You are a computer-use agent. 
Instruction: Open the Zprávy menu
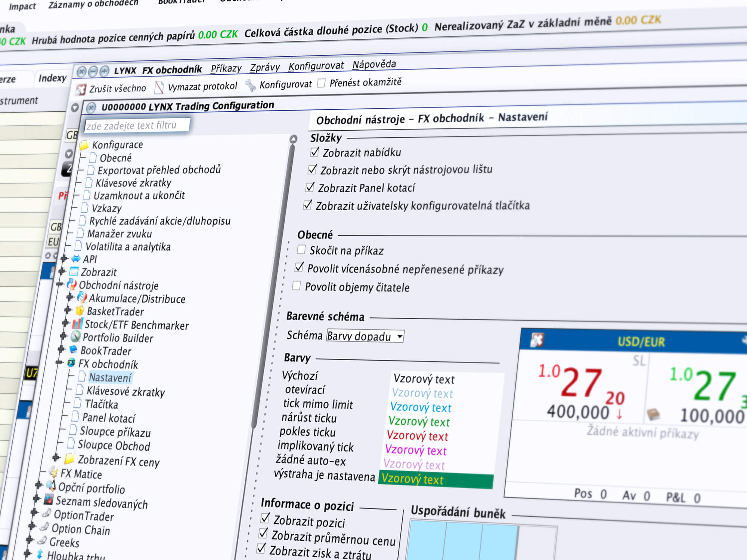point(265,67)
